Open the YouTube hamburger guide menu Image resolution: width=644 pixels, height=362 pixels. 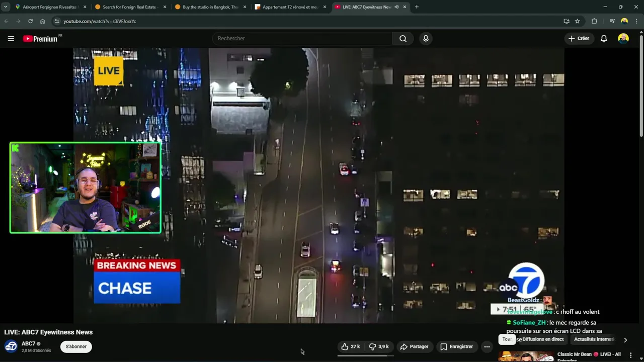tap(11, 38)
